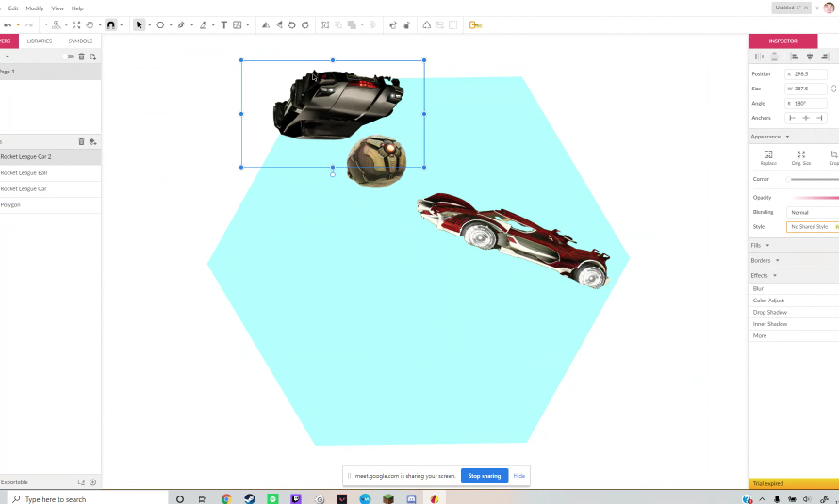Select the Pan hand tool
839x504 pixels.
90,25
